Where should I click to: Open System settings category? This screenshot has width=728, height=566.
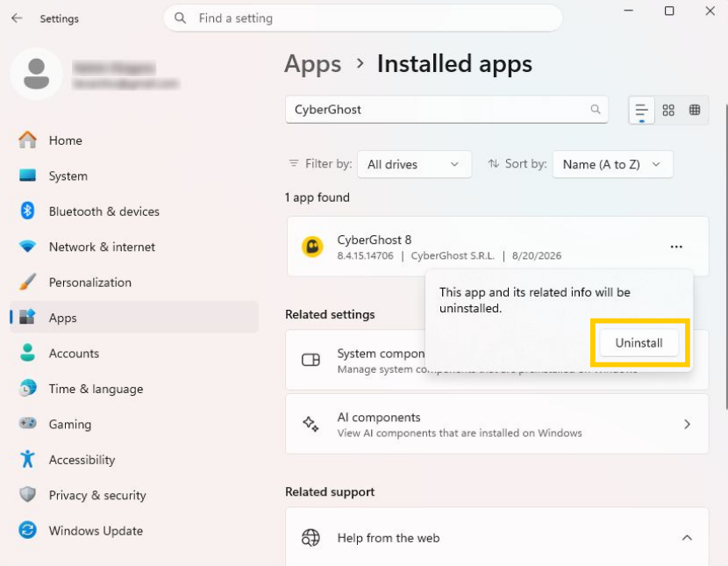(133, 176)
